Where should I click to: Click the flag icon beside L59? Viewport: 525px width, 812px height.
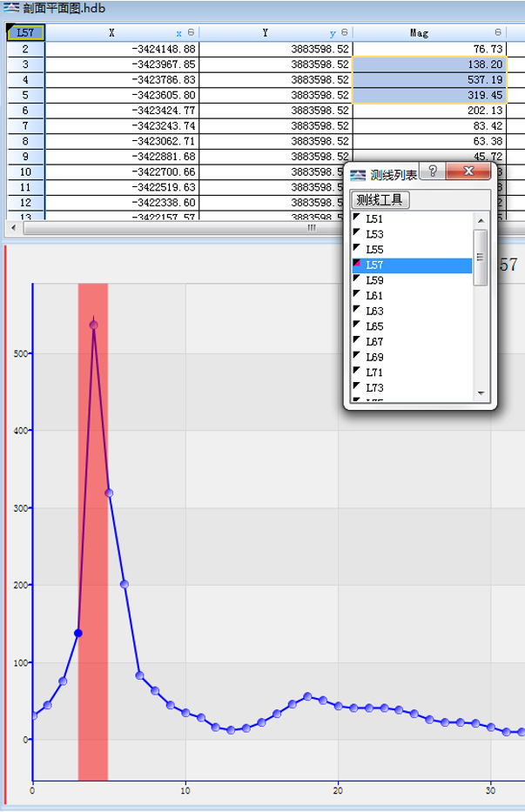pyautogui.click(x=357, y=278)
